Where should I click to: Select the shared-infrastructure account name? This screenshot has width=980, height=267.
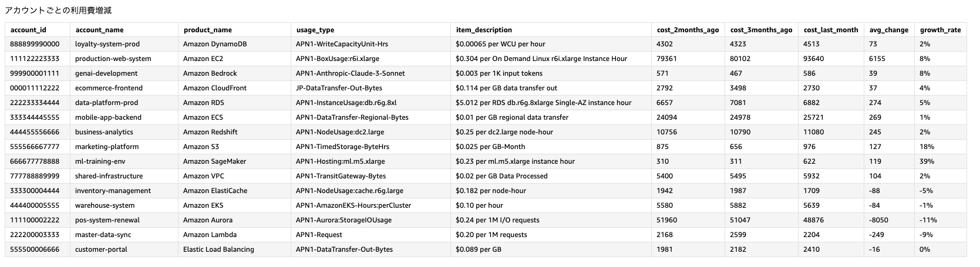[109, 176]
